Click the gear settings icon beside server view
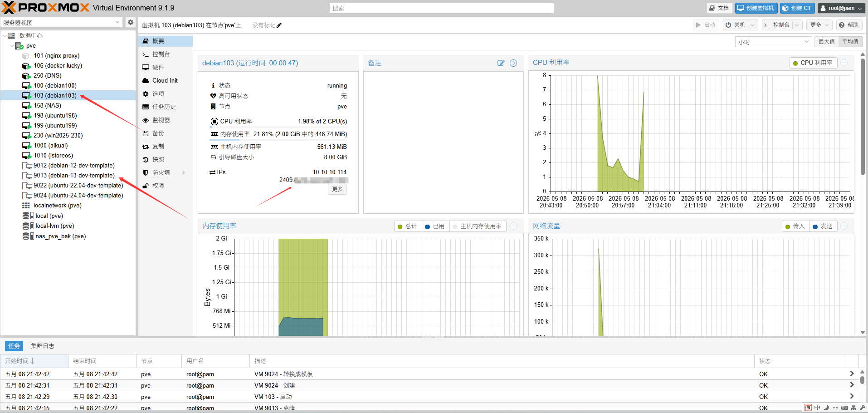 point(131,22)
